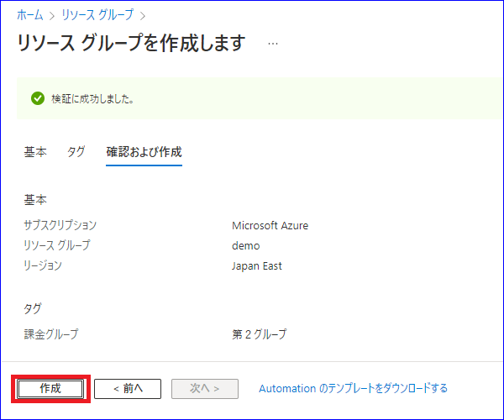
Task: Select the demo resource group value
Action: coord(246,246)
